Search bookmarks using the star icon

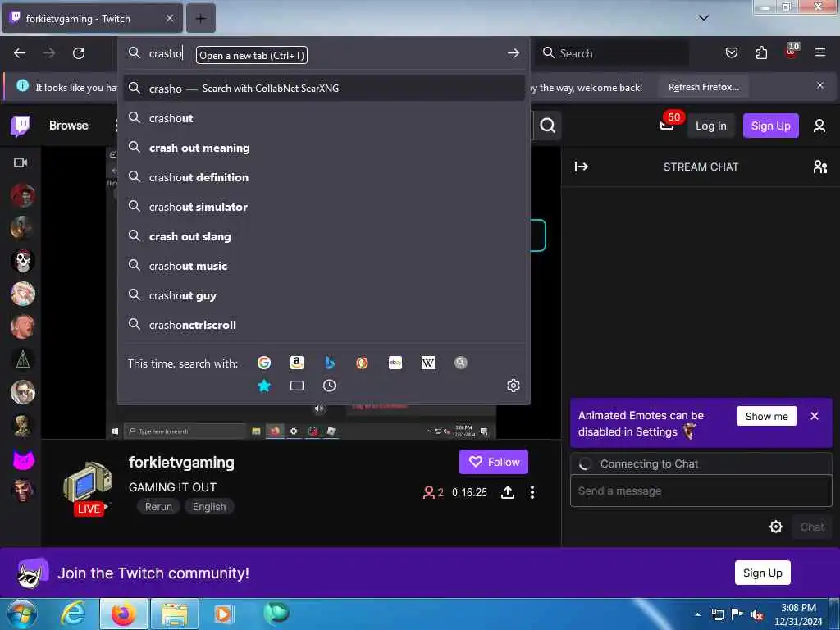(x=264, y=386)
